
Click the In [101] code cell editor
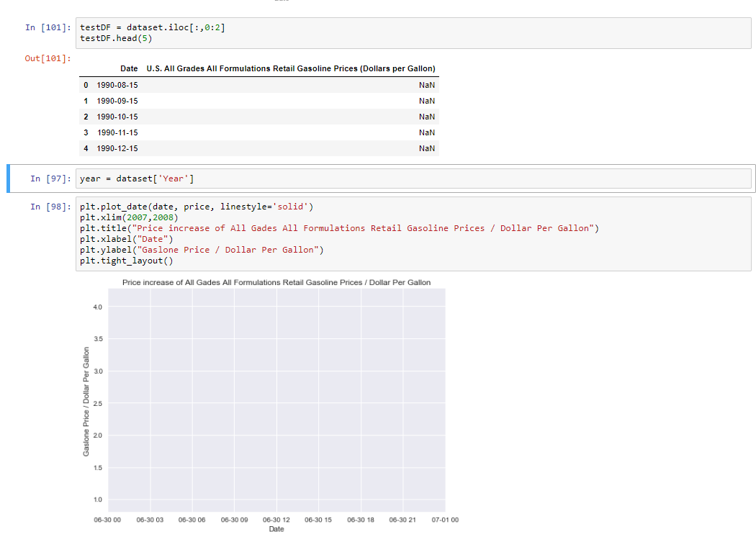point(413,33)
